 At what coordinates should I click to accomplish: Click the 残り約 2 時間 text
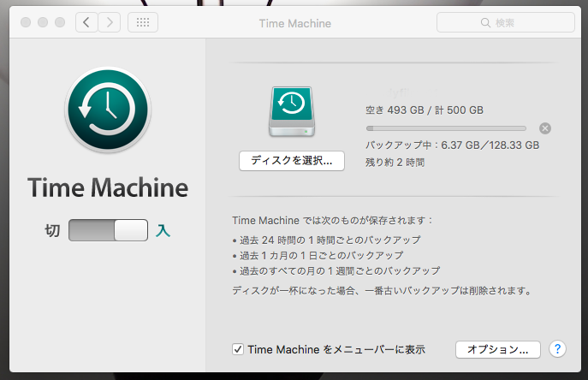click(395, 163)
